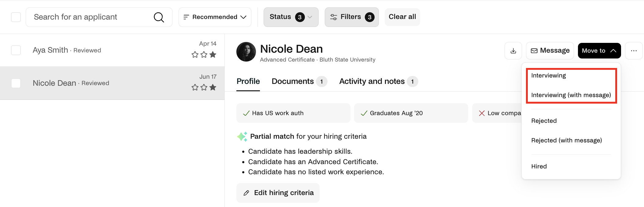Check the Nicole Dean row checkbox

point(16,83)
